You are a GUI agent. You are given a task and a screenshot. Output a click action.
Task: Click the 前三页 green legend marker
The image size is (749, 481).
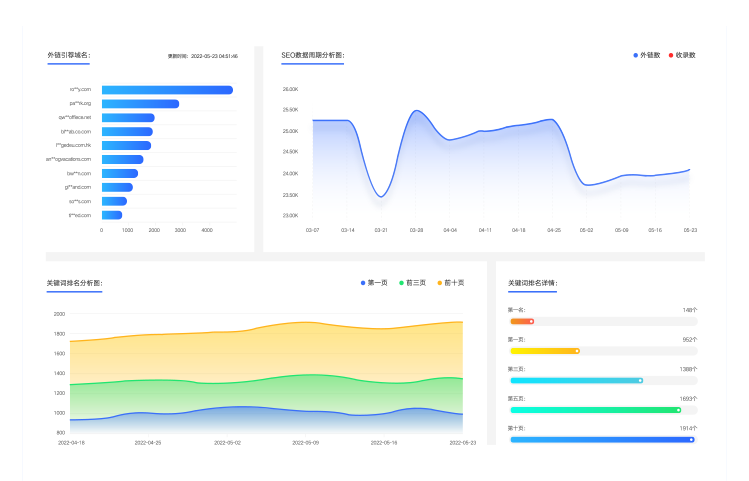coord(401,283)
